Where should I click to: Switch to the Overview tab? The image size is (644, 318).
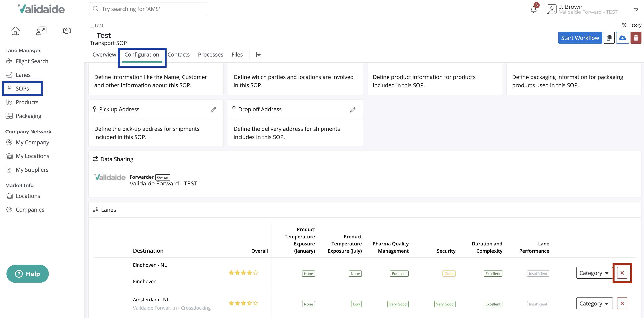pyautogui.click(x=104, y=54)
